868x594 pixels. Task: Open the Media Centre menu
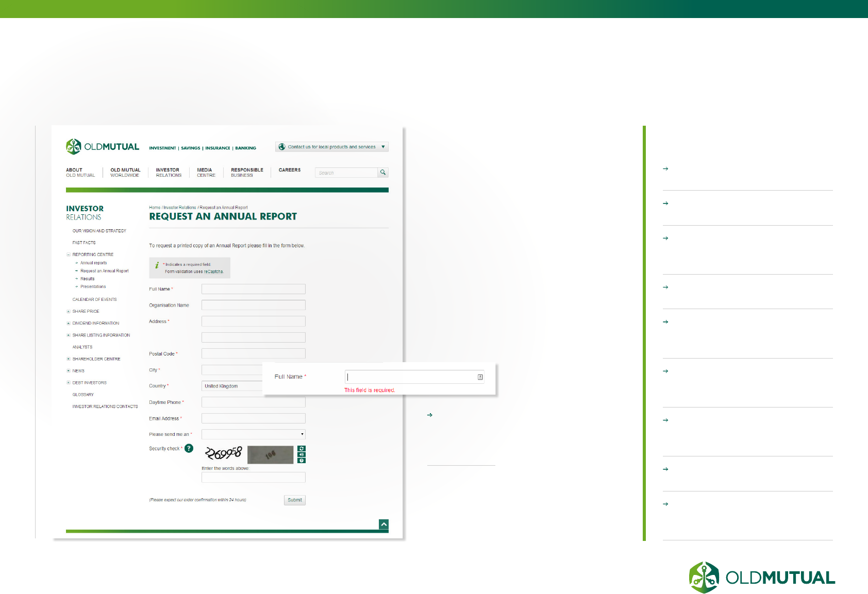pos(206,173)
